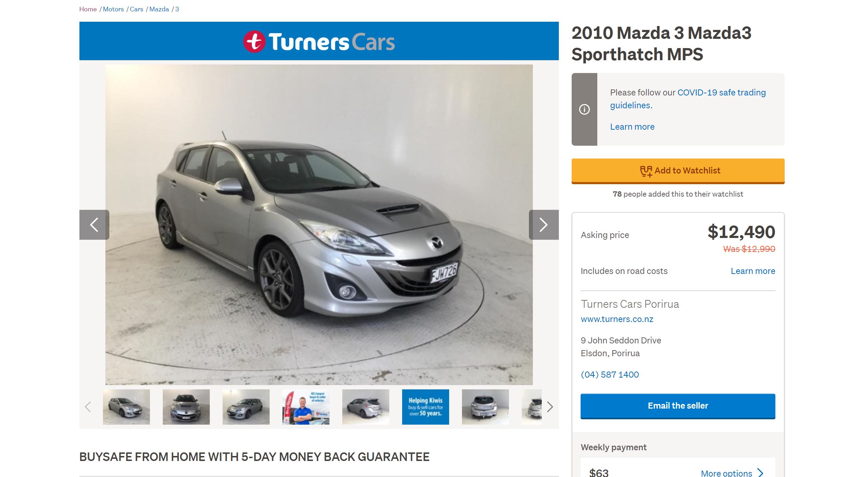Visit www.turners.co.nz
The height and width of the screenshot is (477, 868).
coord(617,319)
